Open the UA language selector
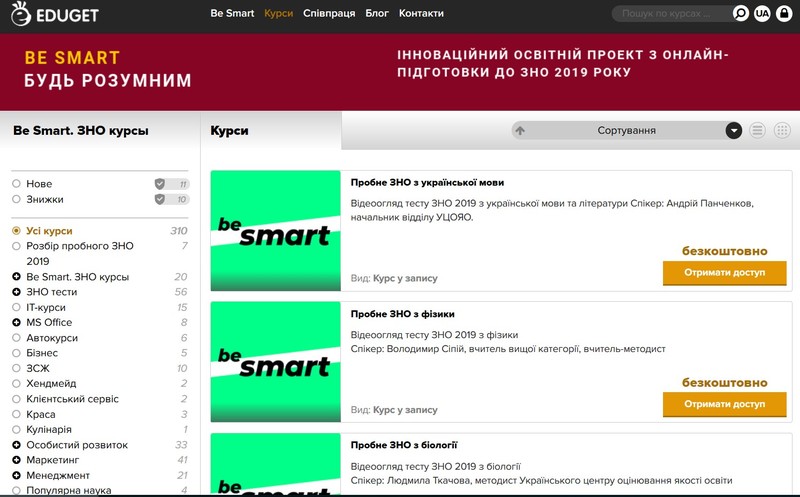The image size is (800, 497). (762, 13)
